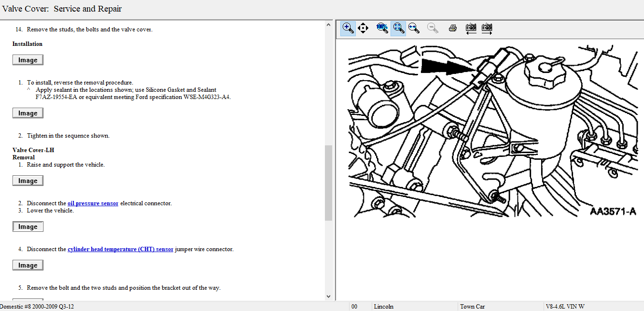
Task: Click the scrollbar down arrow in text pane
Action: [x=328, y=296]
